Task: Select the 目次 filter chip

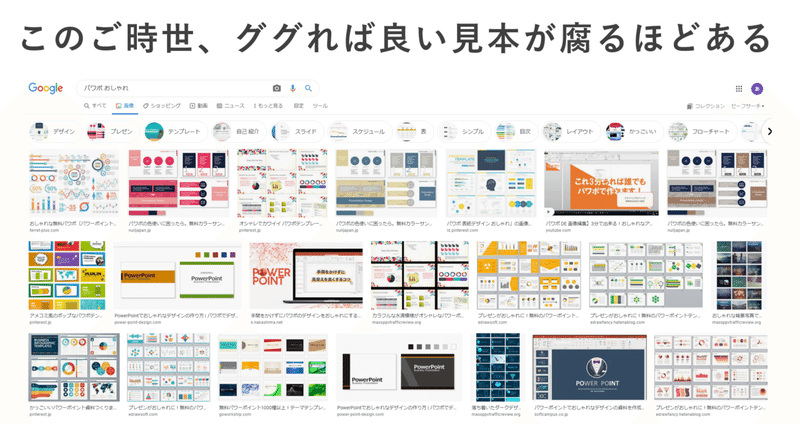Action: (x=515, y=132)
